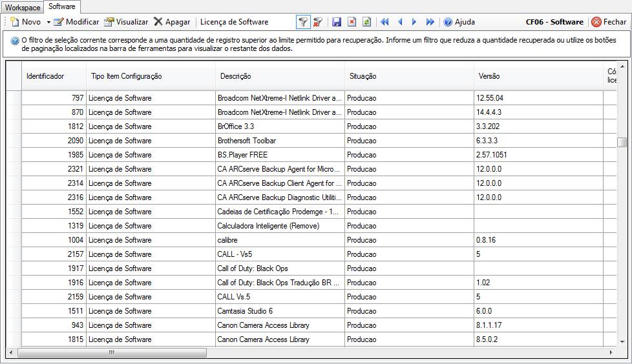The height and width of the screenshot is (364, 632).
Task: Click identifier 1812 cell
Action: 54,126
